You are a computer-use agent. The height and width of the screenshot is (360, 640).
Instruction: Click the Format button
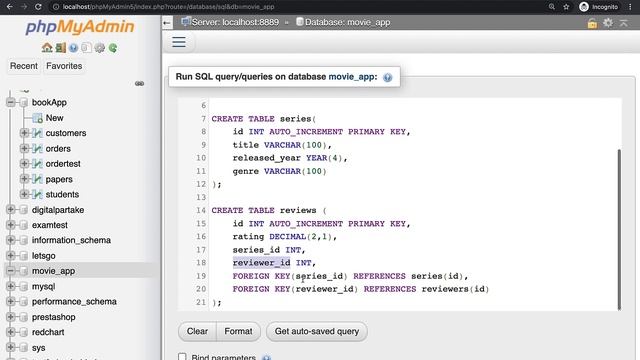238,331
